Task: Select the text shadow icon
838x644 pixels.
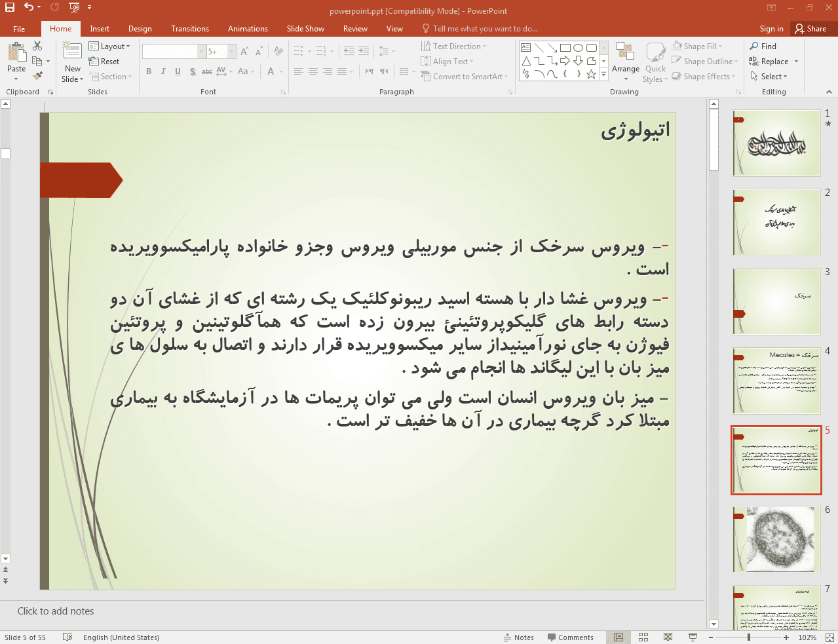Action: coord(192,71)
